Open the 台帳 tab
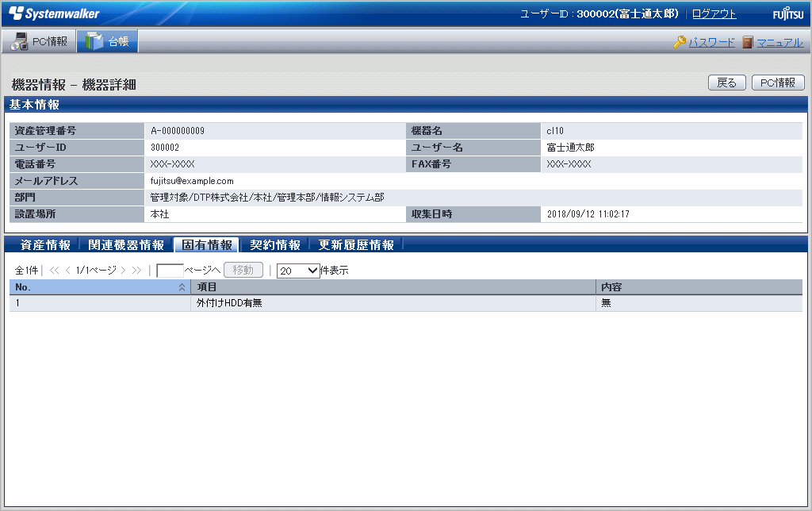This screenshot has height=511, width=812. coord(107,41)
